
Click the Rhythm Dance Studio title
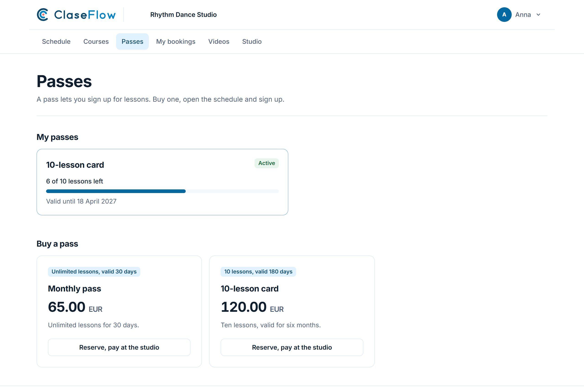[183, 15]
